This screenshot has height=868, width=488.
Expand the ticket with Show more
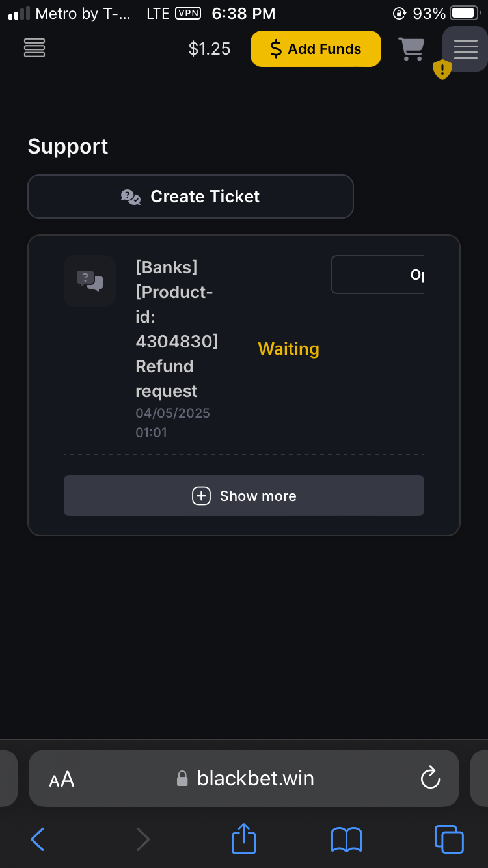coord(243,495)
